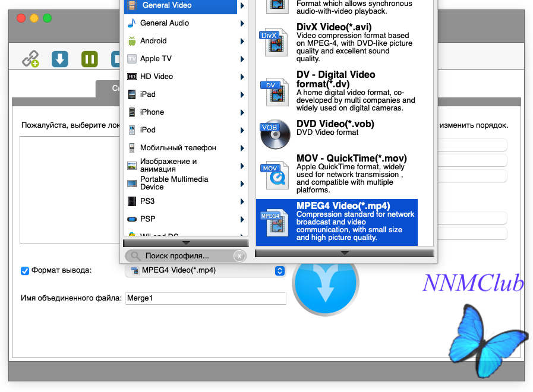533x392 pixels.
Task: Click the MPEG4 file icon
Action: coord(275,222)
